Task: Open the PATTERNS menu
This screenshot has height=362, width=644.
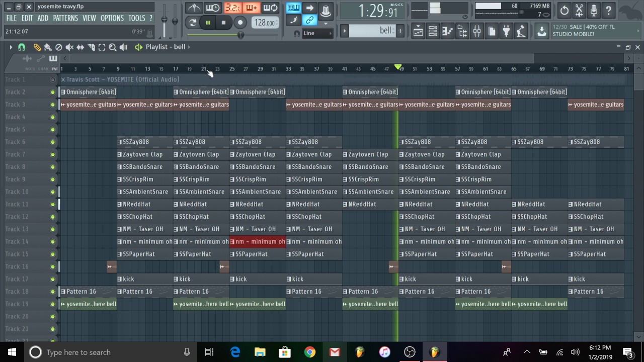Action: click(x=65, y=18)
